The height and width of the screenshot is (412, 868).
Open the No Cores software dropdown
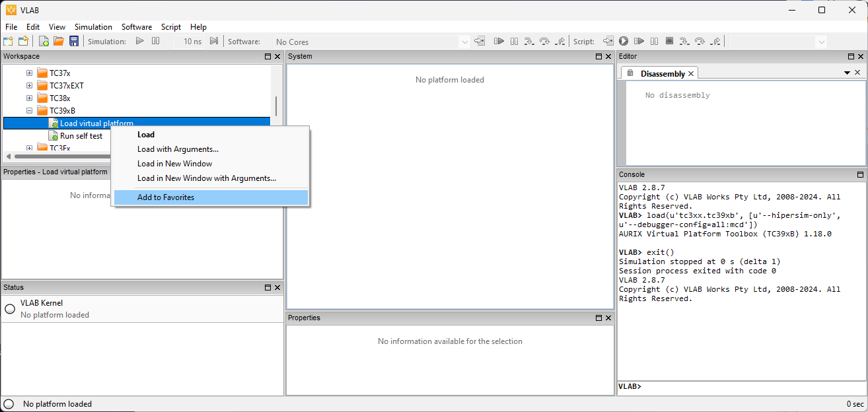click(x=464, y=42)
